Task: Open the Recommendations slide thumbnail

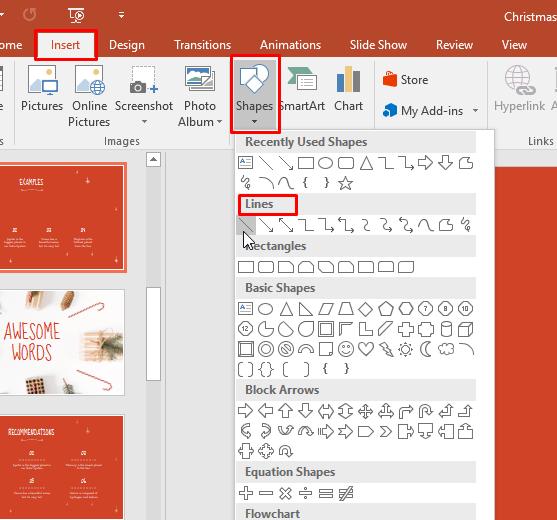Action: (x=61, y=467)
